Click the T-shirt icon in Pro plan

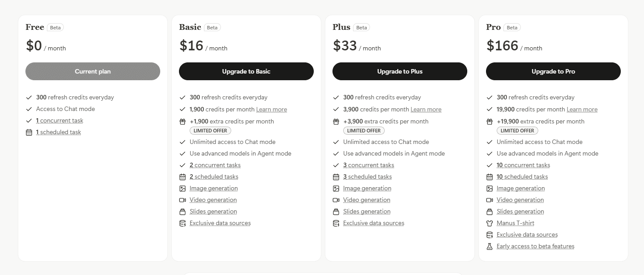point(490,223)
